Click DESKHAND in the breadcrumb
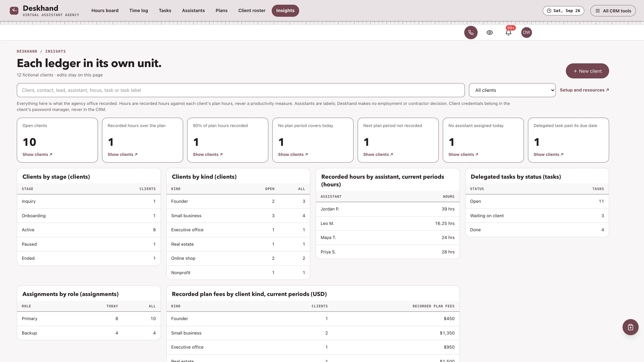644x362 pixels. click(27, 51)
